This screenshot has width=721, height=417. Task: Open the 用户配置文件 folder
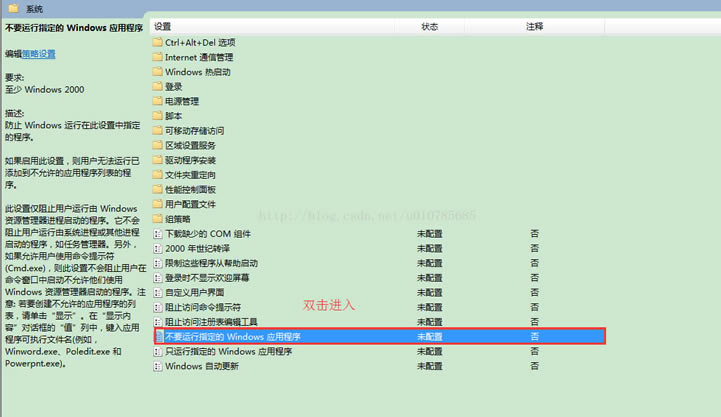click(190, 204)
